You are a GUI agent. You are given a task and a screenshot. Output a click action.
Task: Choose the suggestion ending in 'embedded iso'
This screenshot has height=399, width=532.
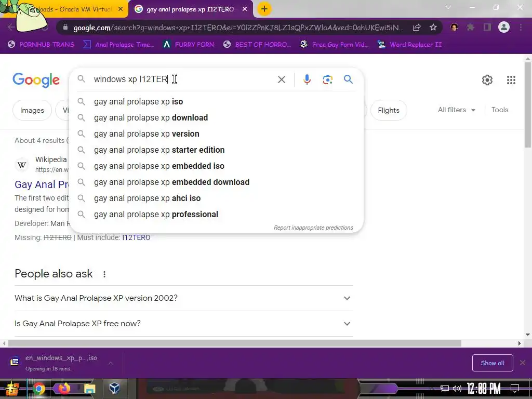pyautogui.click(x=216, y=166)
